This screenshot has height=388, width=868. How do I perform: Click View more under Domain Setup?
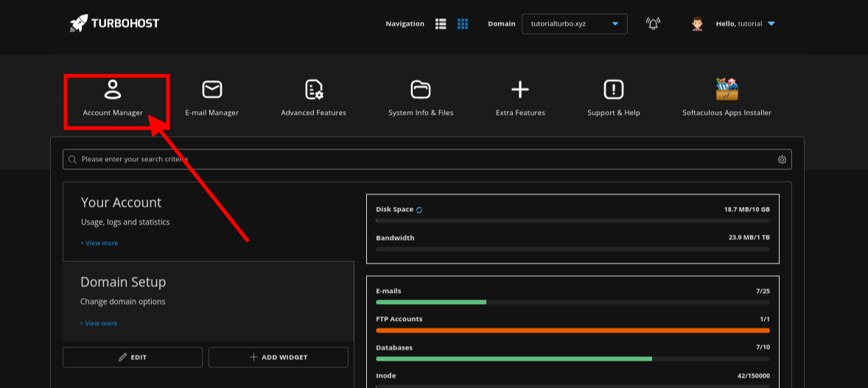[x=100, y=323]
